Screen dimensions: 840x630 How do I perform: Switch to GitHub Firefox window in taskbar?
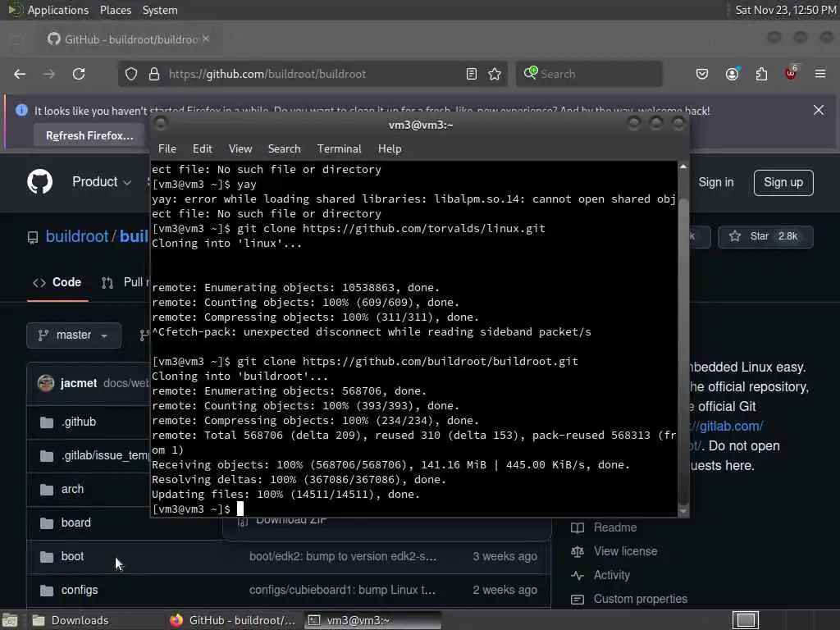[234, 620]
